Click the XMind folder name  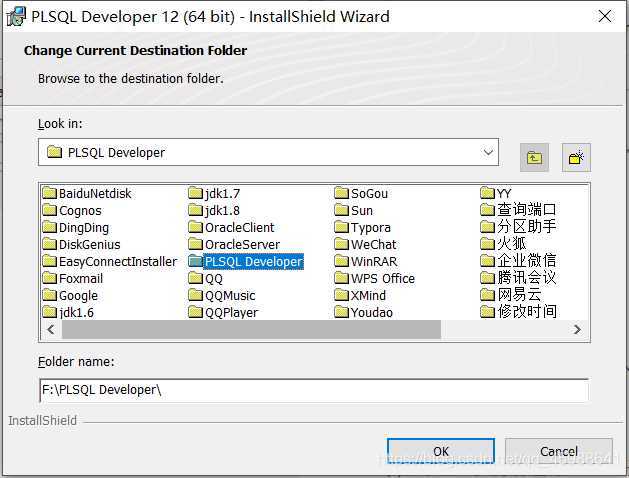tap(368, 296)
